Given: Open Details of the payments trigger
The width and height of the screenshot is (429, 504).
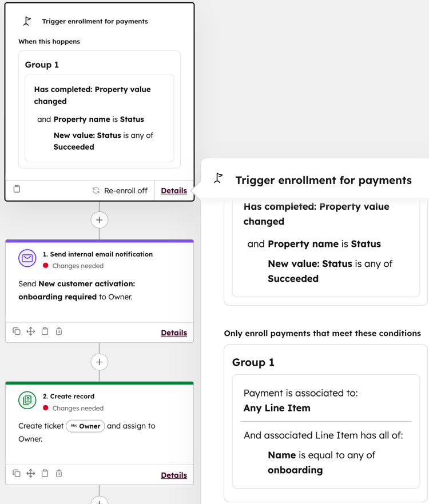Looking at the screenshot, I should coord(174,190).
